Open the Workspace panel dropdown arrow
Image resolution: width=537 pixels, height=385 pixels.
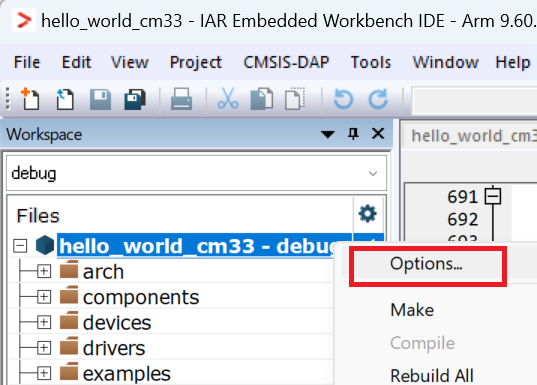click(x=328, y=134)
